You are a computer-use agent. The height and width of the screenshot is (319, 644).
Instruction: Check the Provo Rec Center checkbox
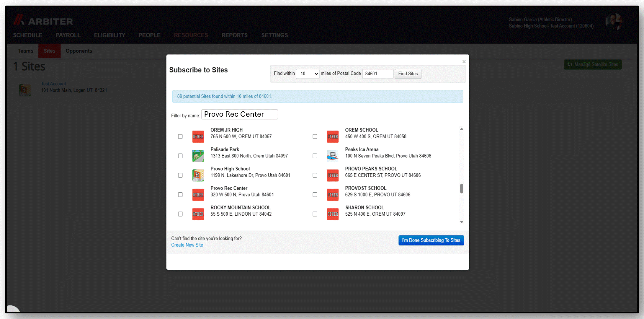tap(180, 195)
